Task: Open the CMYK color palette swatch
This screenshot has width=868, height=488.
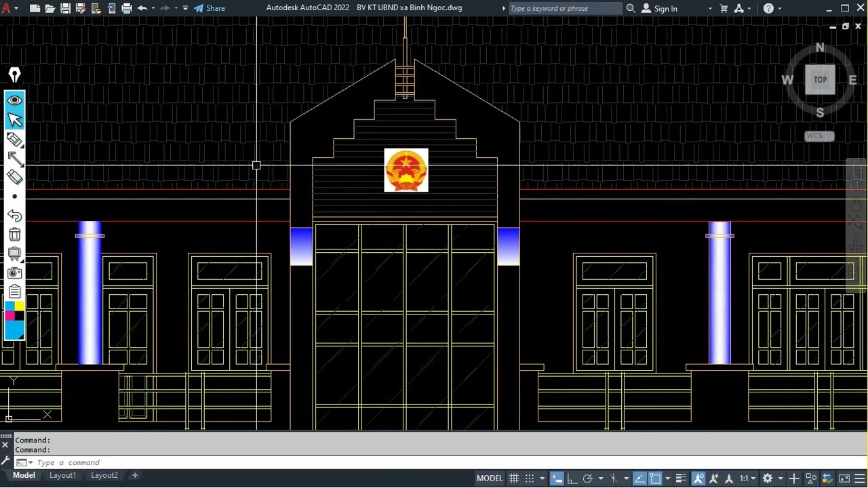Action: pyautogui.click(x=14, y=311)
